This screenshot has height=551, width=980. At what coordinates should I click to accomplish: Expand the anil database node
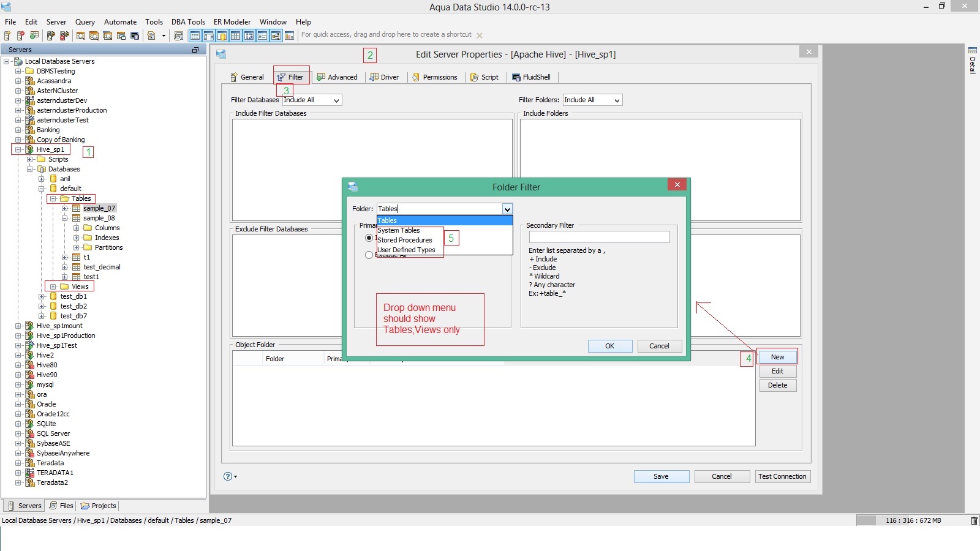41,179
